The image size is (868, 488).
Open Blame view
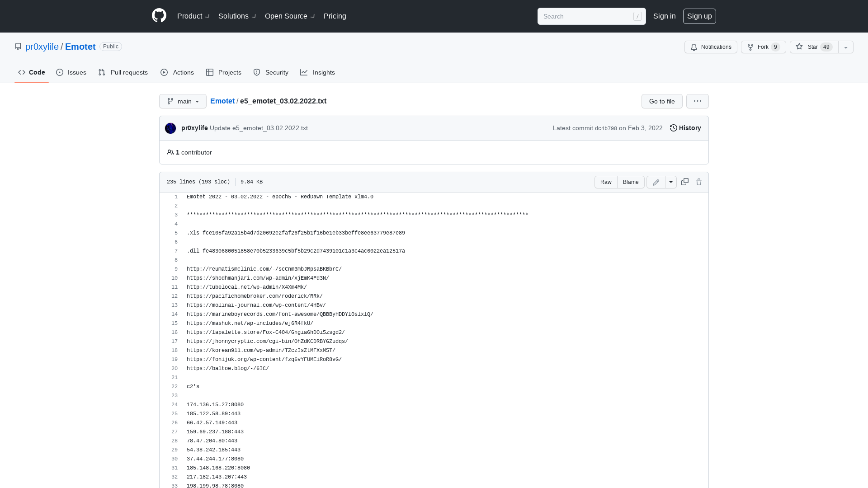pos(631,182)
